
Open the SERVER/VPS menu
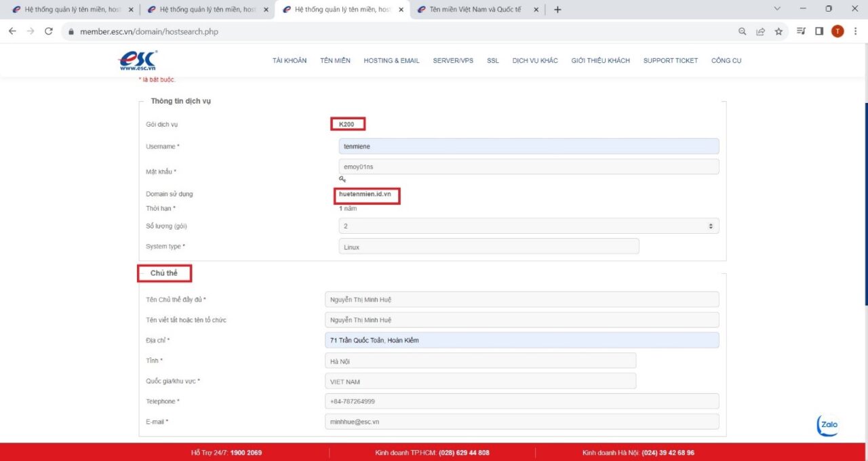click(453, 61)
